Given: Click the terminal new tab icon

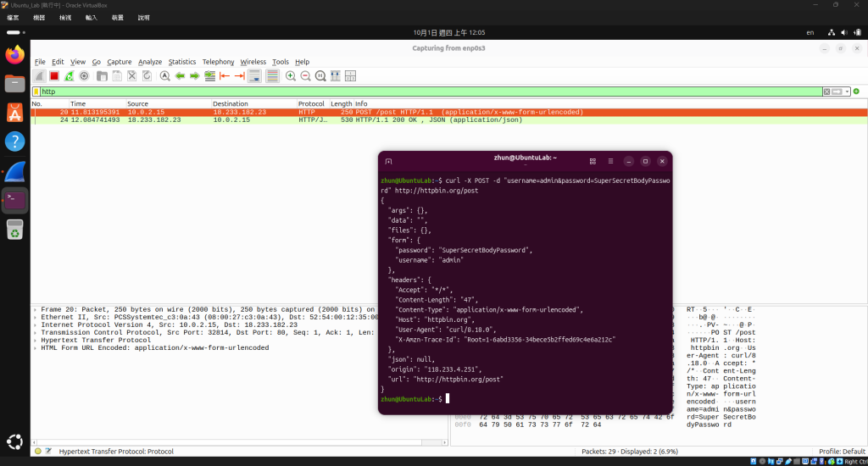Looking at the screenshot, I should coord(388,161).
